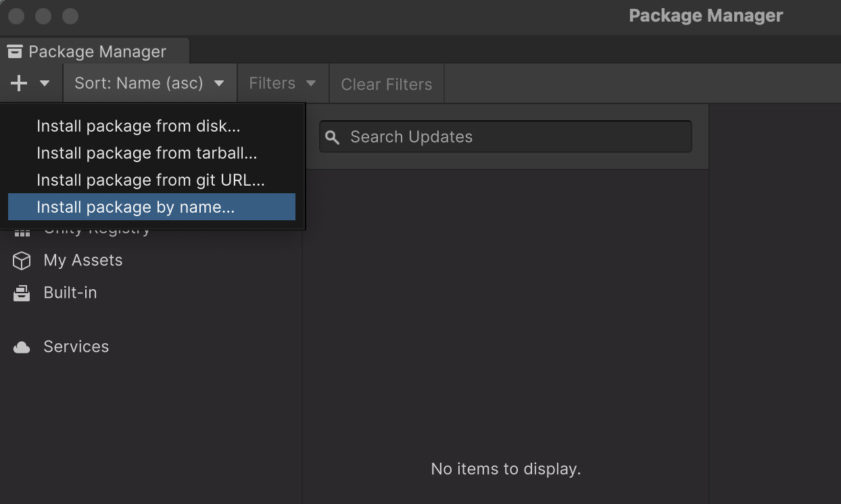Open the My Assets section label
The image size is (841, 504).
83,260
